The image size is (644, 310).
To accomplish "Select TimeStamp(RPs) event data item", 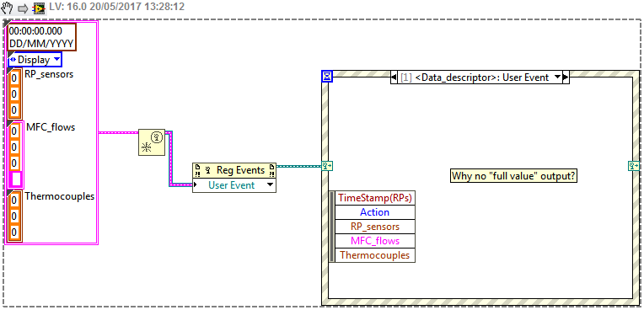I will (375, 198).
